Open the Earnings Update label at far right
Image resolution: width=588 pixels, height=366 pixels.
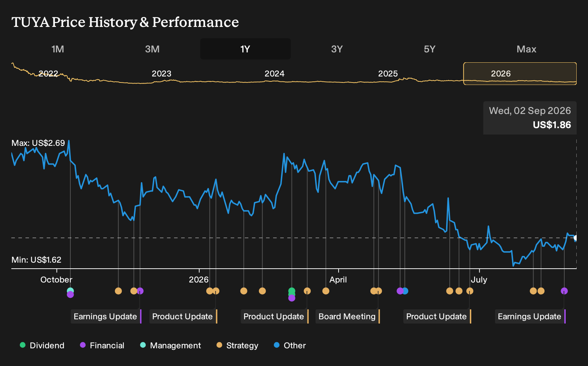click(530, 316)
